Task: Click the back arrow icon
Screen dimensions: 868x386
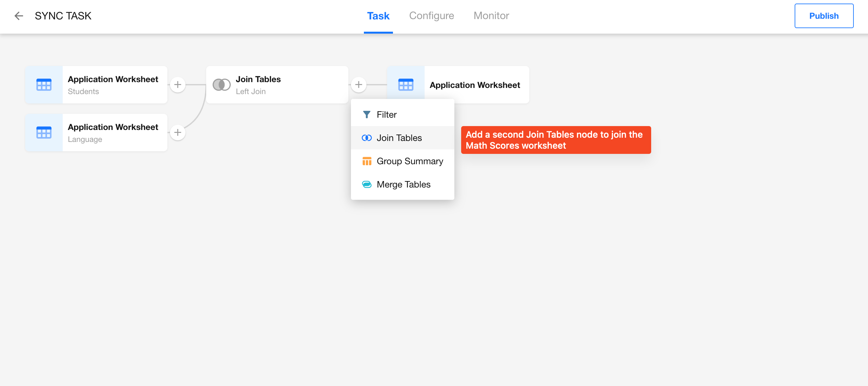Action: click(x=18, y=16)
